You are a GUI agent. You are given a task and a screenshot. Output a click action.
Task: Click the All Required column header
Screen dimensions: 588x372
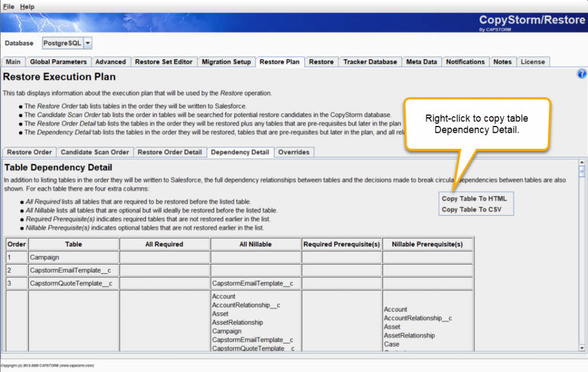(x=164, y=244)
